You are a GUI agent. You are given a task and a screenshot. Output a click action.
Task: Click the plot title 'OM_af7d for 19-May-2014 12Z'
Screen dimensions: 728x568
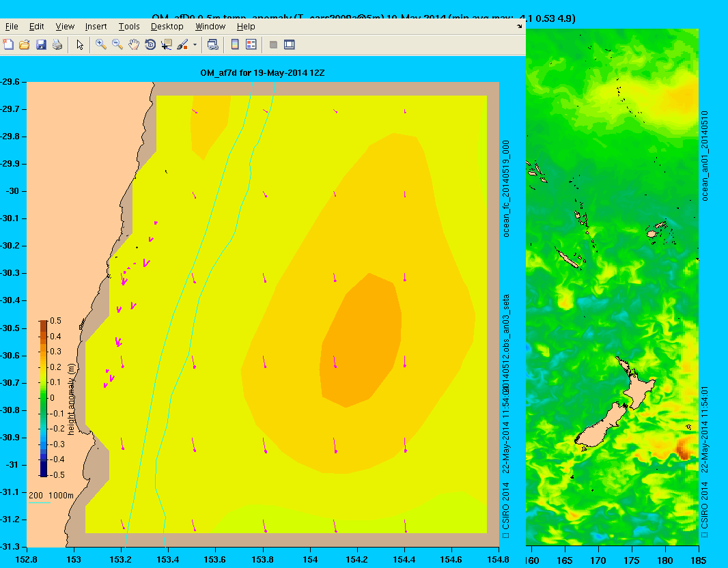[262, 73]
